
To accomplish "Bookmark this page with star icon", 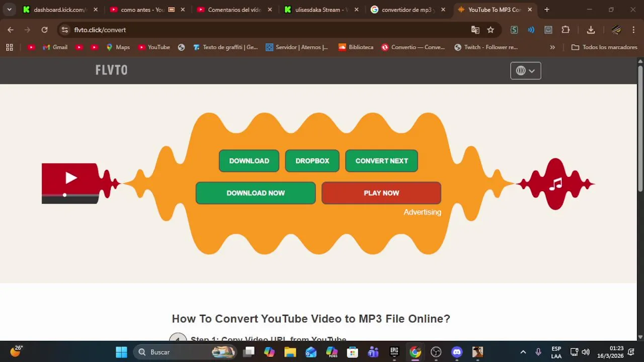I will [491, 30].
